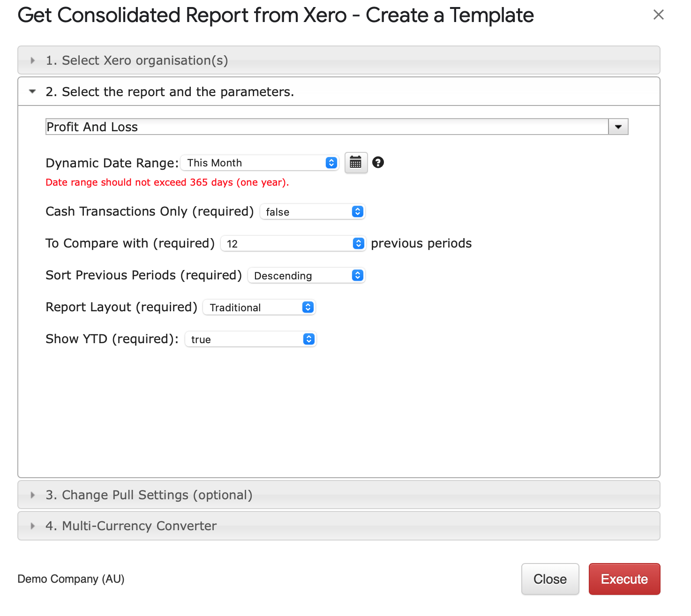Image resolution: width=691 pixels, height=616 pixels.
Task: Click the 'previous periods' label text
Action: tap(421, 243)
